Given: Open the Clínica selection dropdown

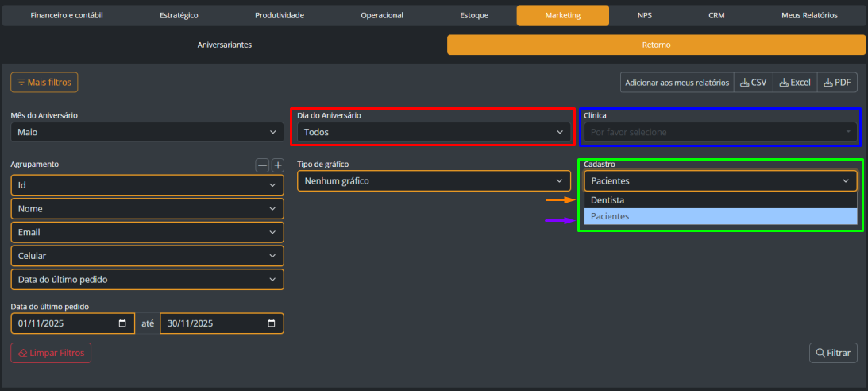Looking at the screenshot, I should tap(720, 133).
